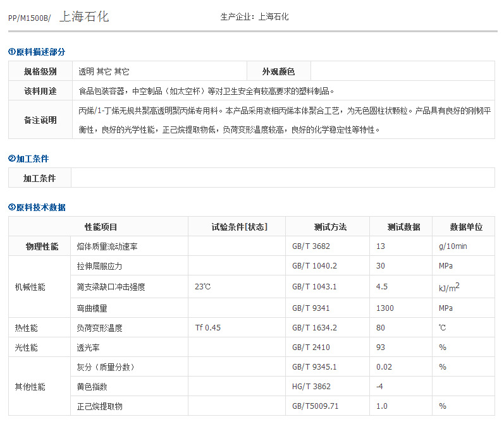
Task: Click the 上海石化 title heading
Action: point(84,16)
